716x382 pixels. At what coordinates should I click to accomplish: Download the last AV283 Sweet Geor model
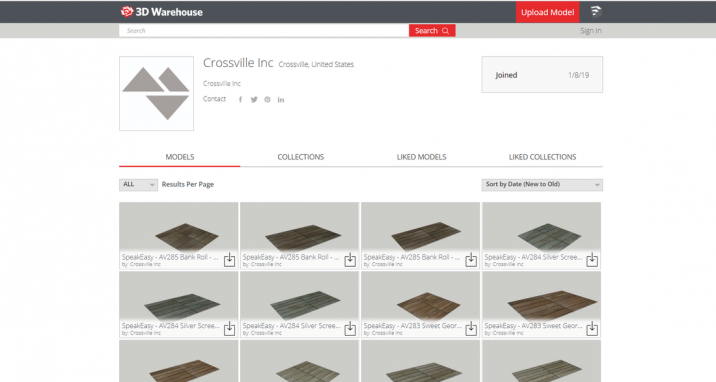point(592,329)
